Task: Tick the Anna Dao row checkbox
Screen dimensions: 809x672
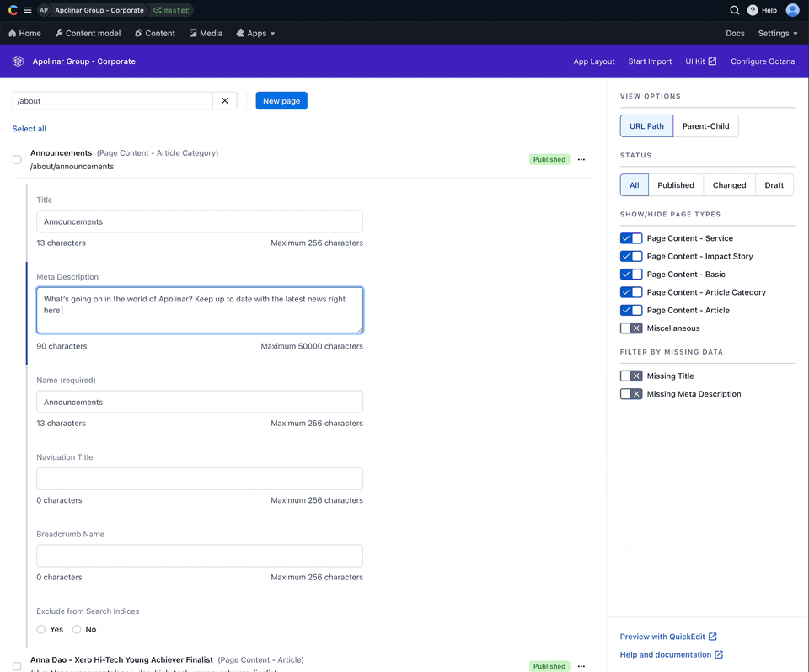Action: pyautogui.click(x=17, y=666)
